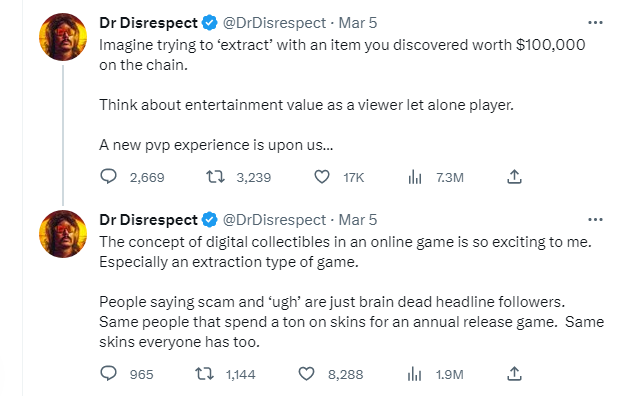The height and width of the screenshot is (396, 620).
Task: Open Mar 5 timestamp of second tweet
Action: (x=358, y=220)
